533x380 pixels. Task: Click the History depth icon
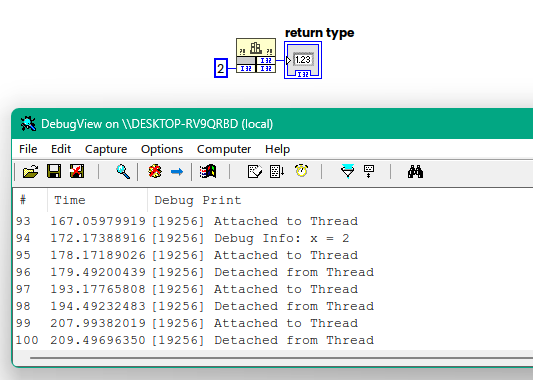click(x=255, y=171)
